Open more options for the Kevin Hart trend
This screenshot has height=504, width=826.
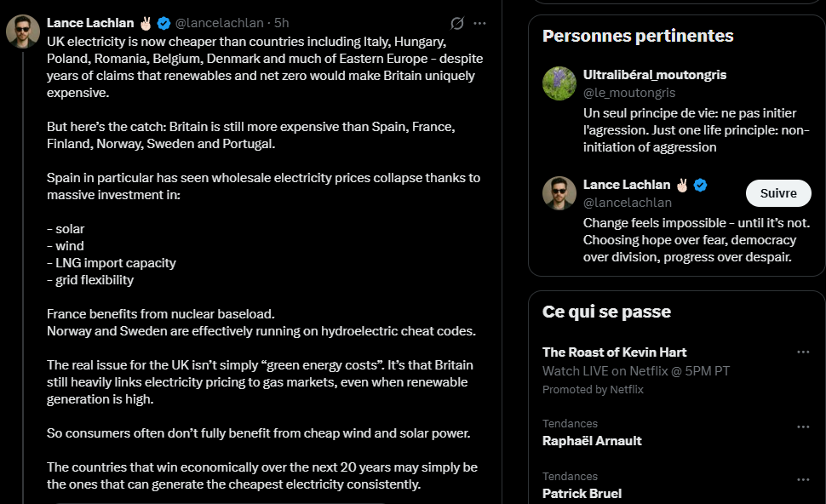(x=803, y=352)
